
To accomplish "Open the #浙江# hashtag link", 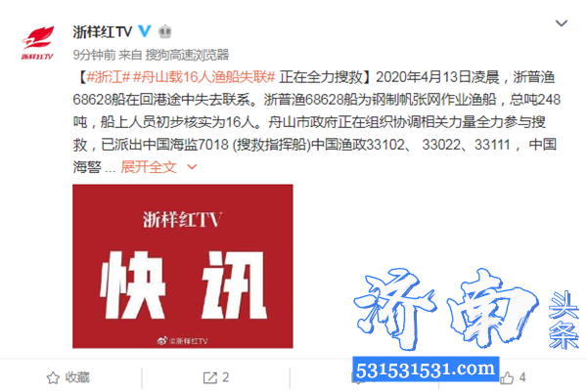I will pos(109,77).
